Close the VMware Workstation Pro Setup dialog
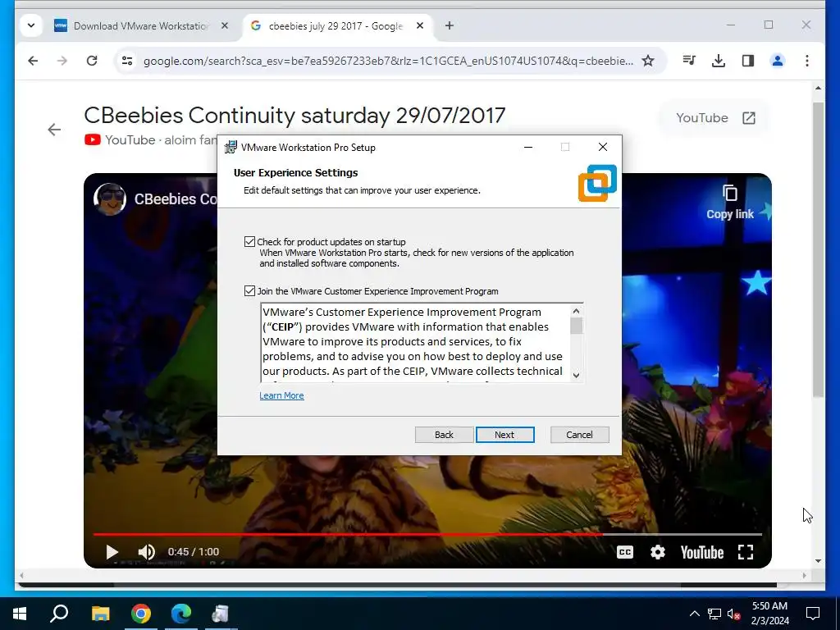This screenshot has width=840, height=630. click(x=603, y=148)
